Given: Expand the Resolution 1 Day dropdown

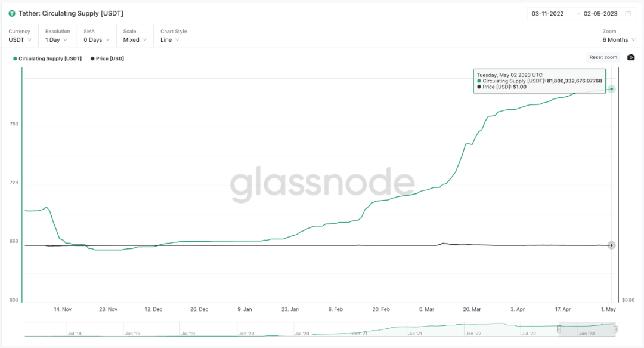Looking at the screenshot, I should (x=57, y=40).
